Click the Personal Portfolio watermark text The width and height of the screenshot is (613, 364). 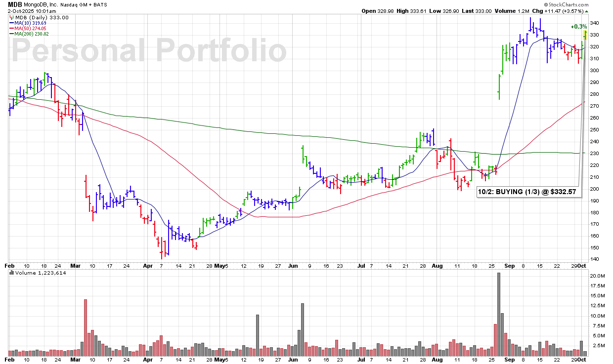[x=149, y=51]
